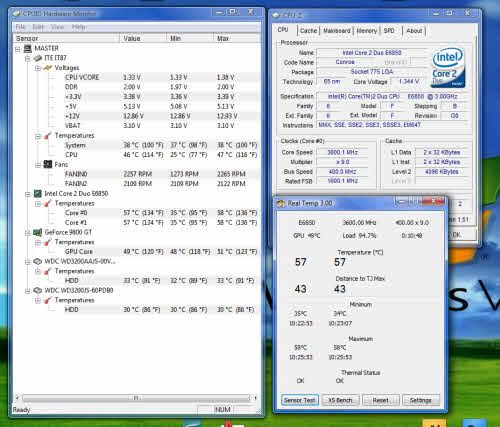500x427 pixels.
Task: Click the ITE IT87 chip icon
Action: [x=37, y=58]
